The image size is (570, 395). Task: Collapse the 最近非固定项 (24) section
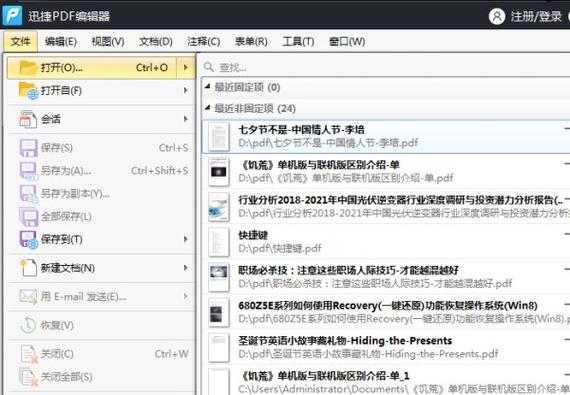[208, 108]
